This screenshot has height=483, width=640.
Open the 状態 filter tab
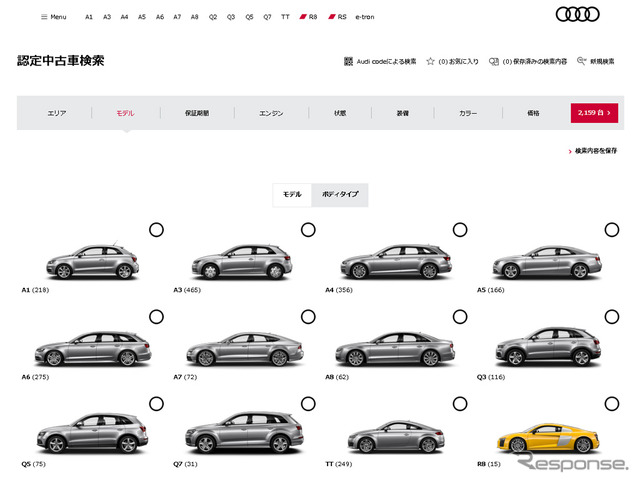coord(340,113)
